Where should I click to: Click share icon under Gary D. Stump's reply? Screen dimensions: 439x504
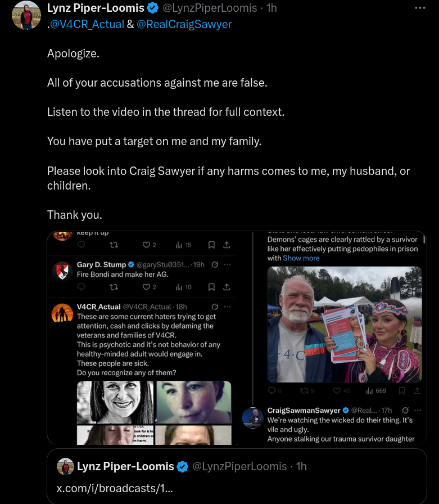[x=227, y=287]
